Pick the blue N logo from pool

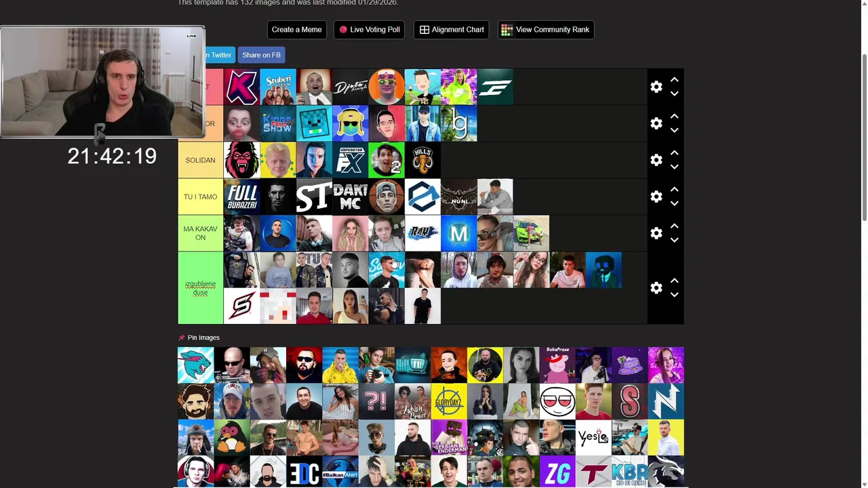666,401
